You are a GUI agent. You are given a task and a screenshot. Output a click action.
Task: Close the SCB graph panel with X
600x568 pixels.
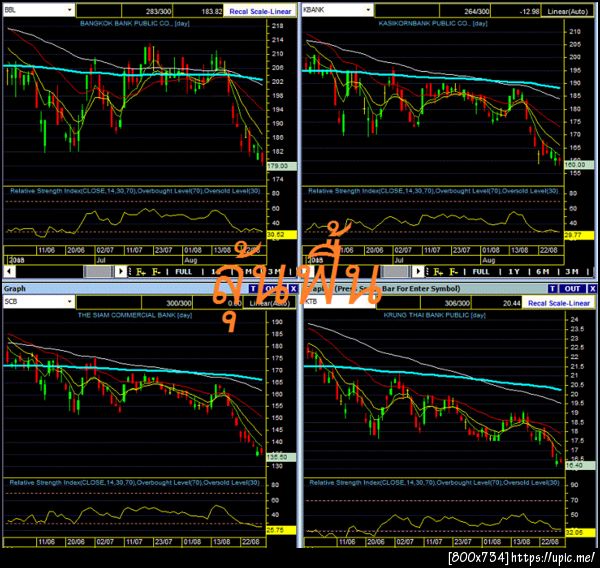tap(293, 289)
